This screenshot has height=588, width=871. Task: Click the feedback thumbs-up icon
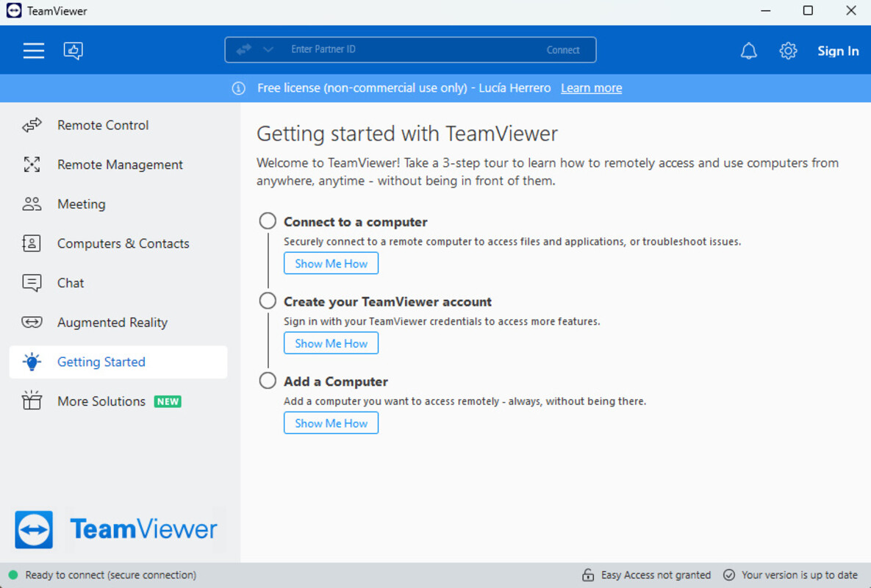73,51
